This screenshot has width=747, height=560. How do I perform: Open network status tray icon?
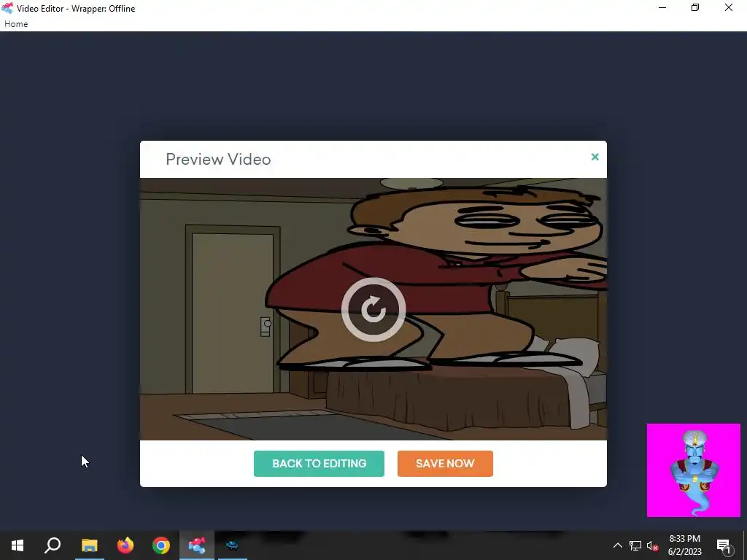pos(635,545)
